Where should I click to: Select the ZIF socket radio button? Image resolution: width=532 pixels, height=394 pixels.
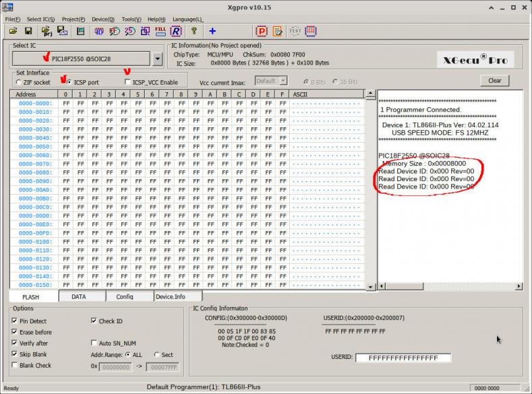(x=18, y=82)
